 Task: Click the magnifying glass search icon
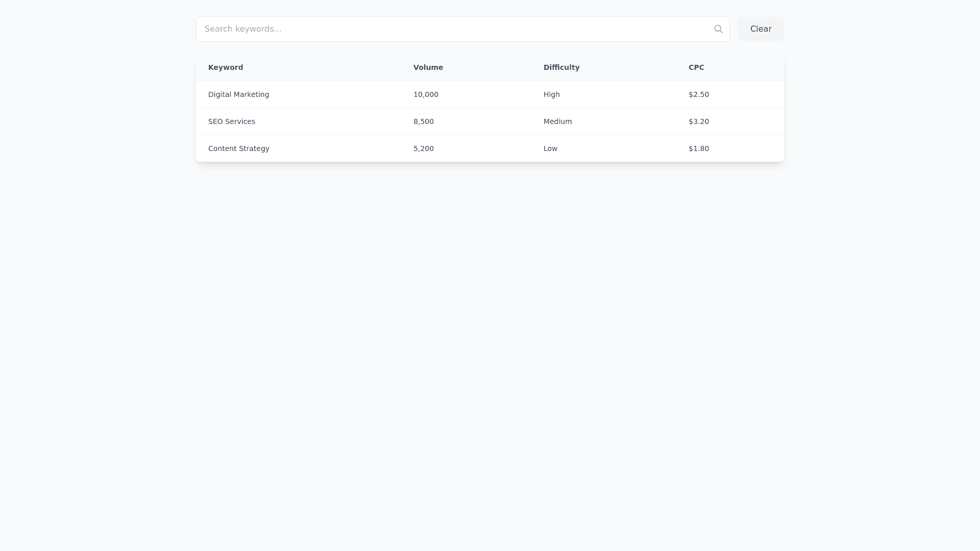[718, 29]
